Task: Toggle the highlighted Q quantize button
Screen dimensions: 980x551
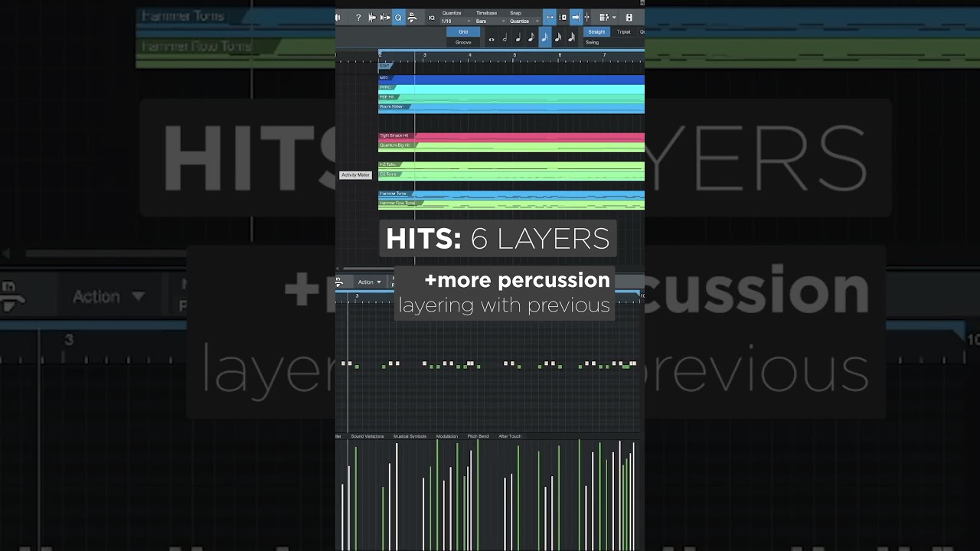Action: click(399, 18)
